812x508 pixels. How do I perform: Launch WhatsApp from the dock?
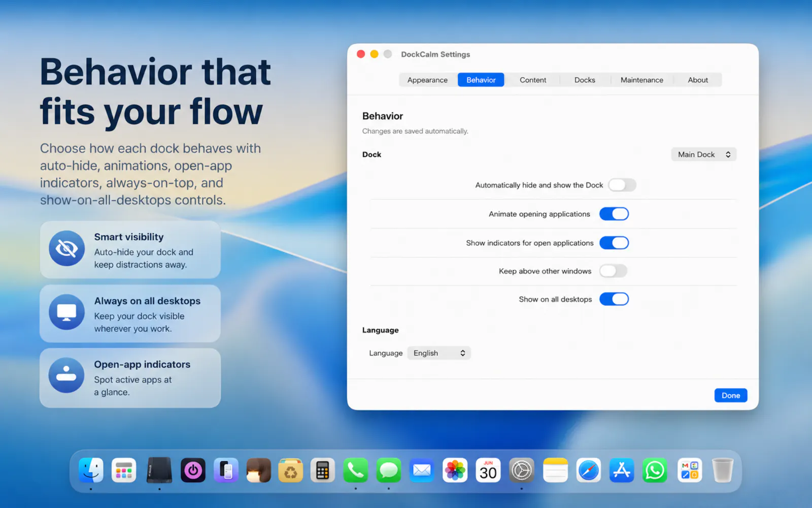pos(655,470)
